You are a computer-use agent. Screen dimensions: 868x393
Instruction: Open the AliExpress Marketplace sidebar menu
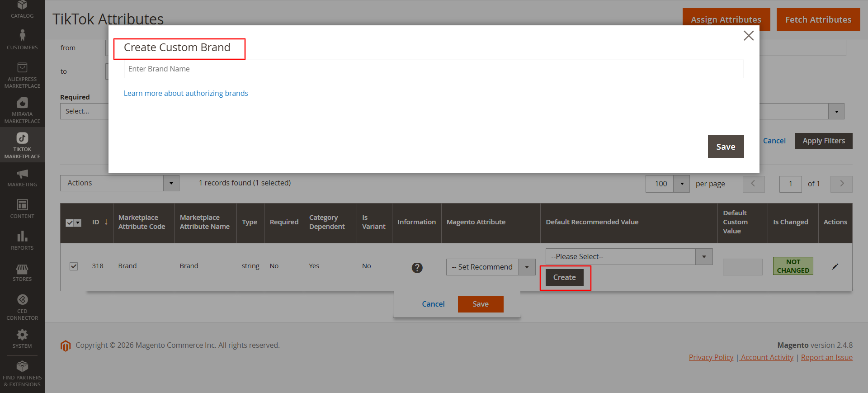coord(22,75)
